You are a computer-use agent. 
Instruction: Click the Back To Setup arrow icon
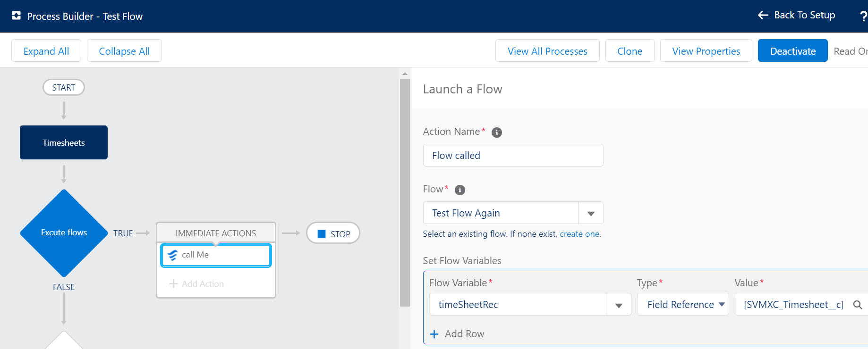(763, 15)
